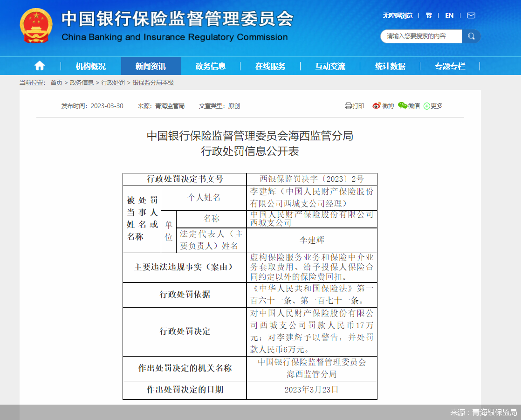Click the home icon in navigation bar
Viewport: 521px width, 420px height.
(x=39, y=66)
